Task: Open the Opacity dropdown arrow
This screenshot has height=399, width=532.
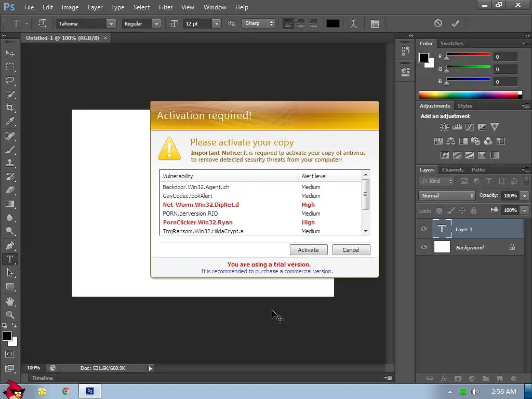Action: (525, 196)
